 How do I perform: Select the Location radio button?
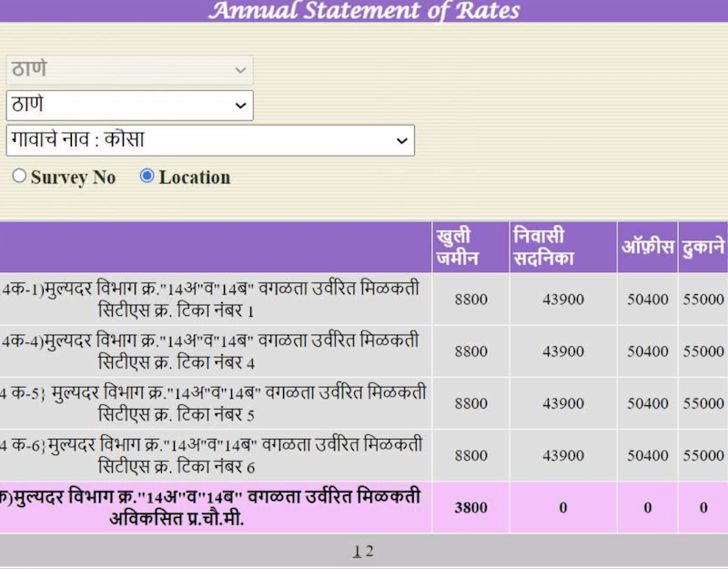tap(147, 176)
